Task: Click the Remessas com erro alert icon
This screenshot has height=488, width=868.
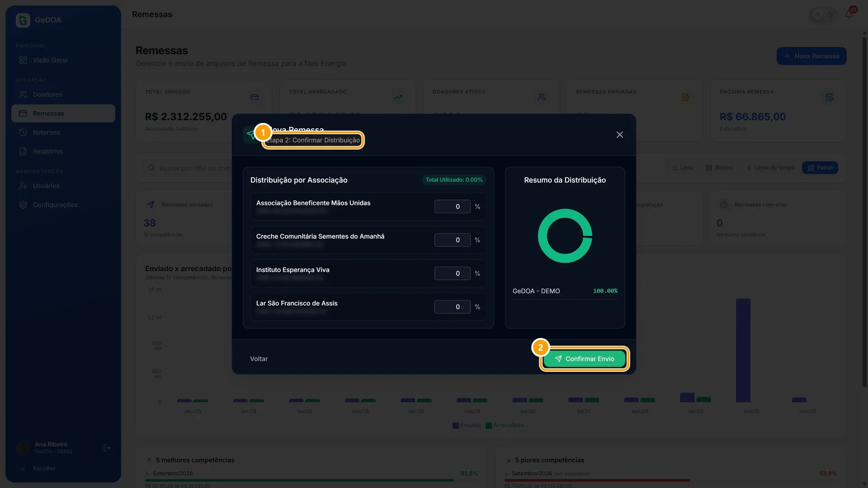Action: point(724,205)
